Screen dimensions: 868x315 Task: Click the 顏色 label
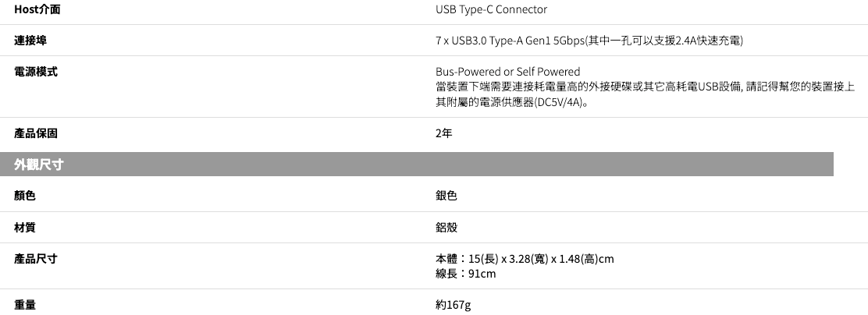(x=25, y=196)
